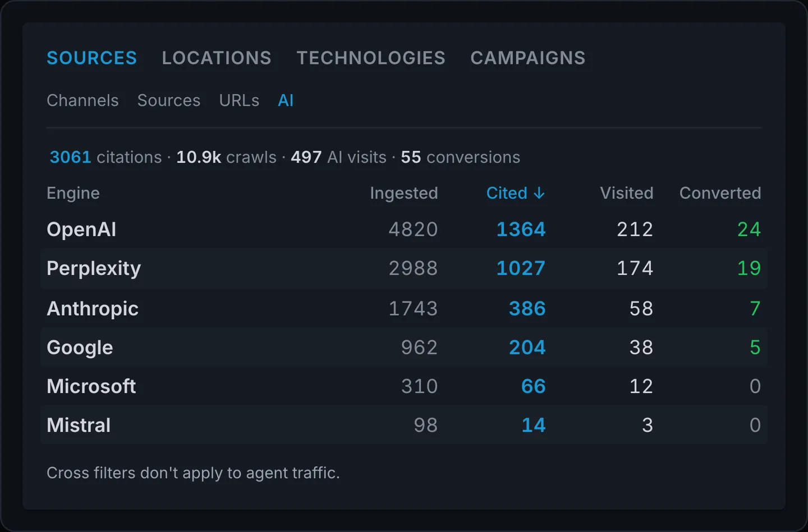This screenshot has width=808, height=532.
Task: Click OpenAI's cited value 1364
Action: (x=521, y=229)
